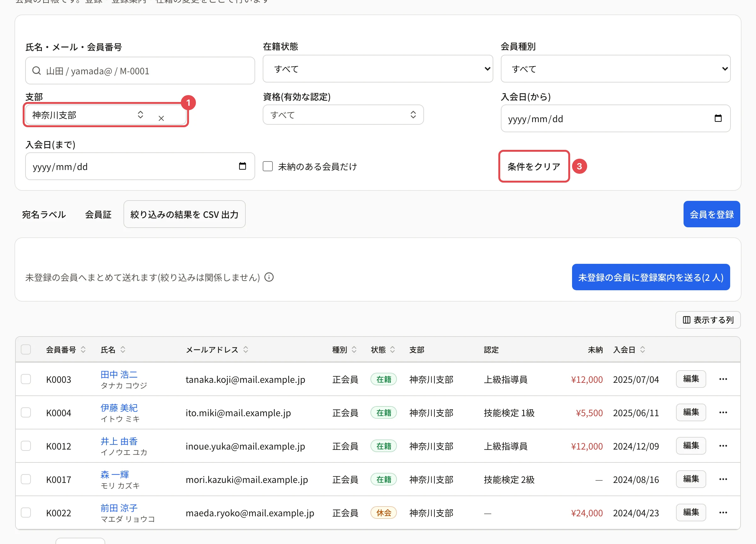Click 編集 for 井上 由香
The width and height of the screenshot is (756, 544).
691,445
